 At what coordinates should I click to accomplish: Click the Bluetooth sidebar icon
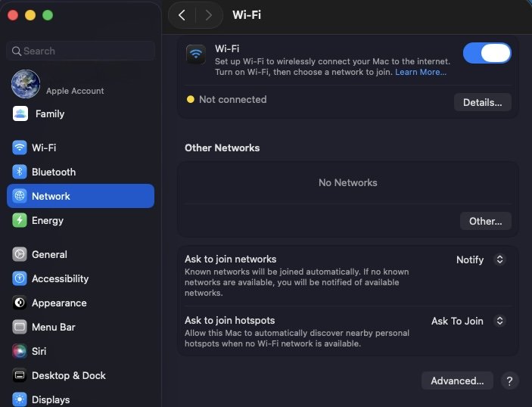click(20, 172)
